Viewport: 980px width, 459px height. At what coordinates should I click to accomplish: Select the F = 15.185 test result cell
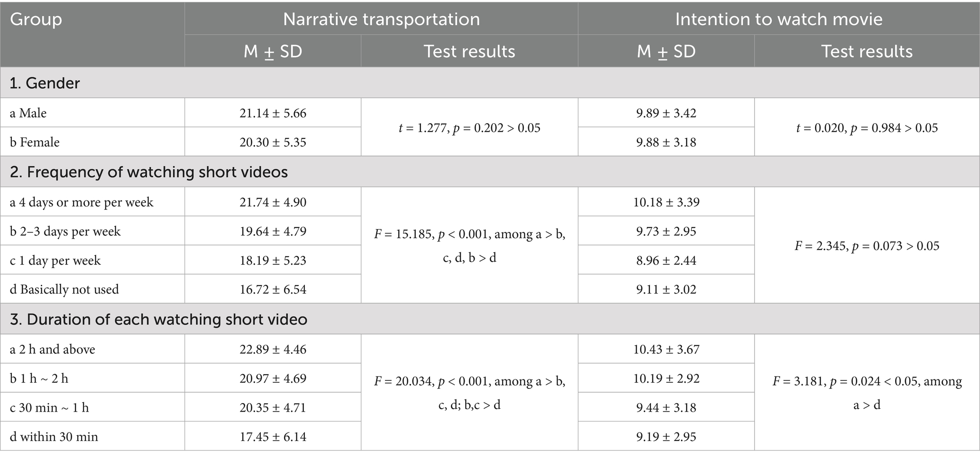pos(469,246)
